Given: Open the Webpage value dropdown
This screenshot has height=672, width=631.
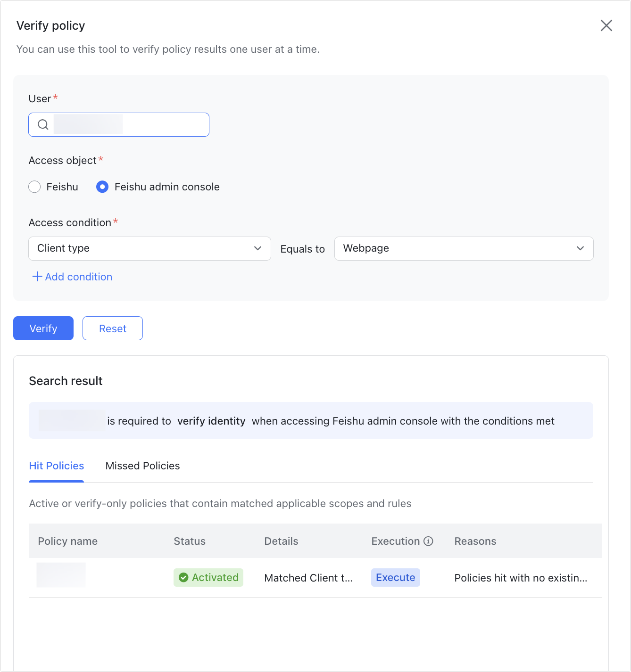Looking at the screenshot, I should point(464,248).
